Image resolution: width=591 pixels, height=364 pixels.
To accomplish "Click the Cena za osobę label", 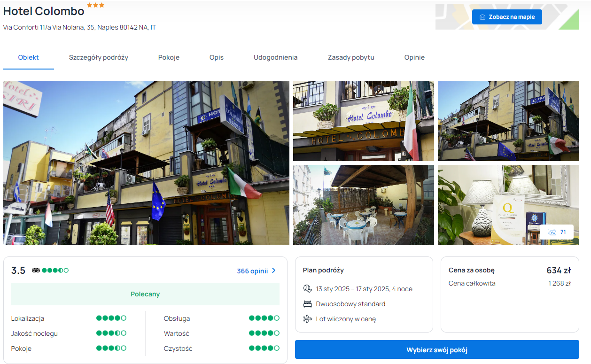I will pyautogui.click(x=472, y=270).
